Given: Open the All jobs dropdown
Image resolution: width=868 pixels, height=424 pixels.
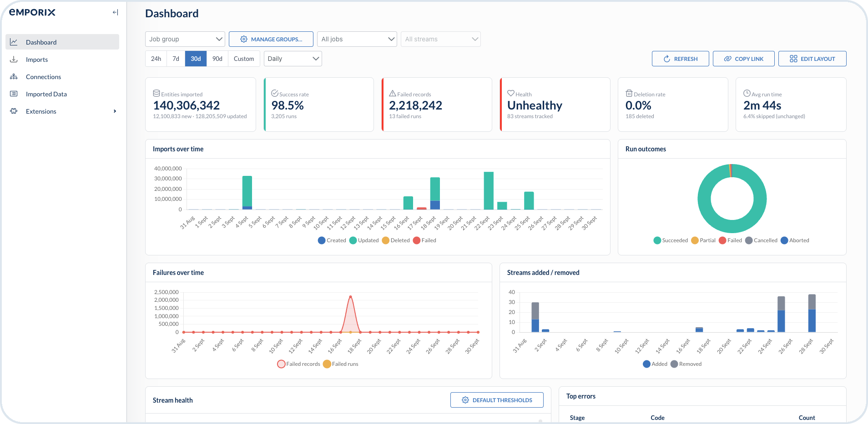Looking at the screenshot, I should [x=357, y=39].
